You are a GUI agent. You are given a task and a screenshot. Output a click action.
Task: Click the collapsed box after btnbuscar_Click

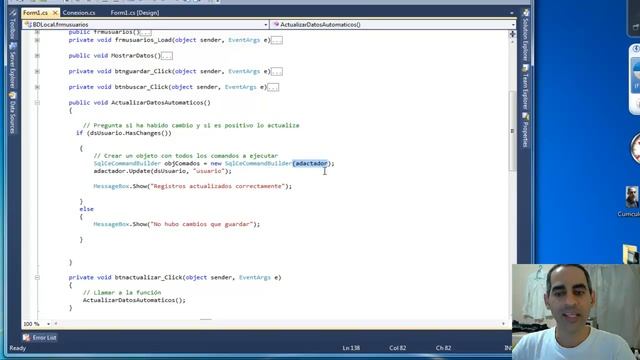pyautogui.click(x=273, y=87)
